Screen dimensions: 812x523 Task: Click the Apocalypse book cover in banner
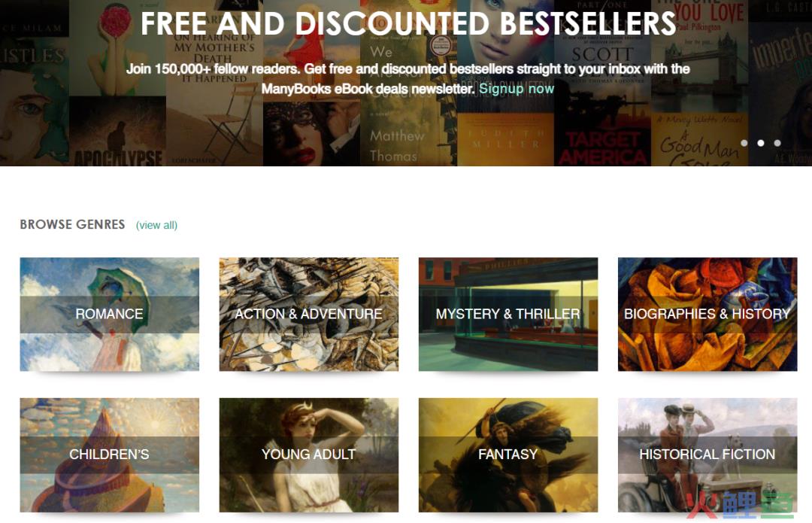pyautogui.click(x=117, y=131)
